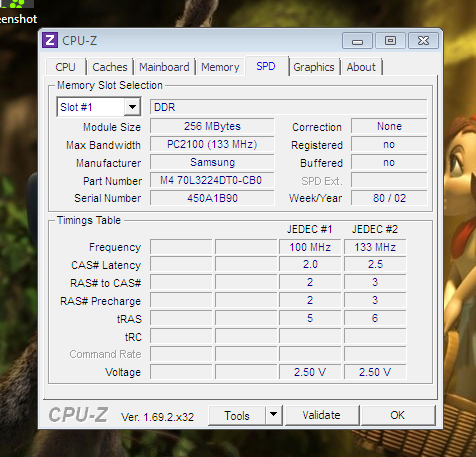Expand the Tools button dropdown arrow

(274, 415)
